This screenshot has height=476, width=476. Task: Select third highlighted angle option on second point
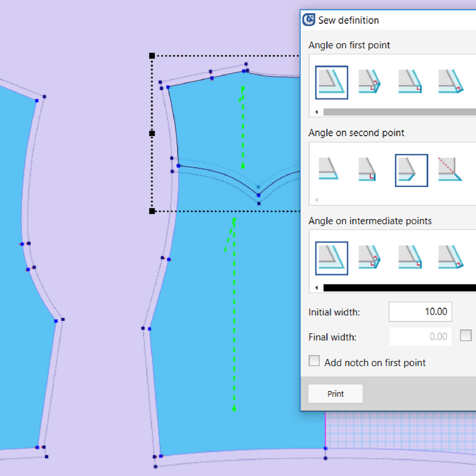click(411, 170)
